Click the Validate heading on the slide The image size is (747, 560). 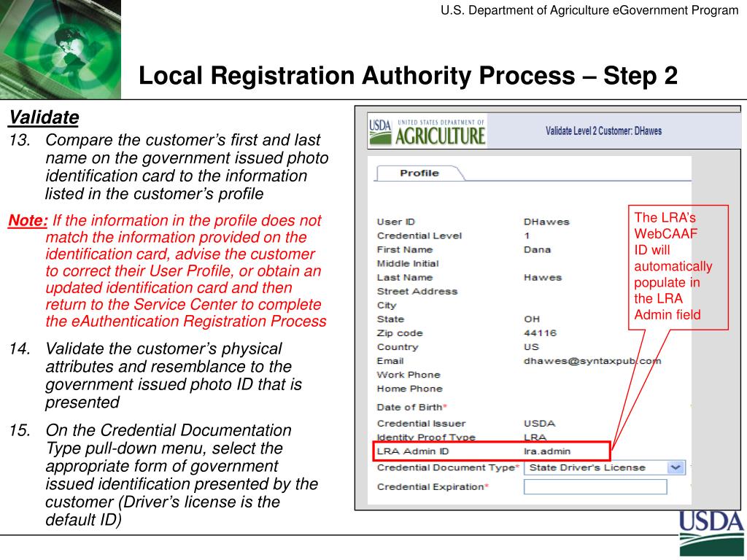(44, 117)
